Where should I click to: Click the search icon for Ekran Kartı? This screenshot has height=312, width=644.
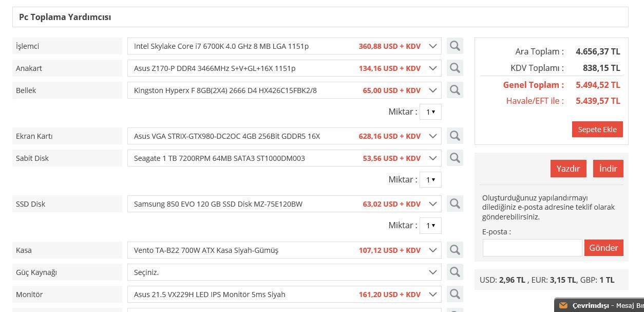454,136
